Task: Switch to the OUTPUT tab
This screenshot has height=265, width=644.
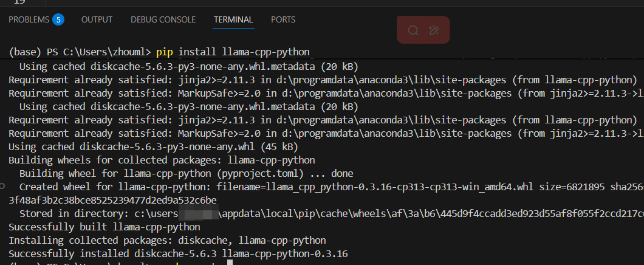Action: (x=97, y=19)
